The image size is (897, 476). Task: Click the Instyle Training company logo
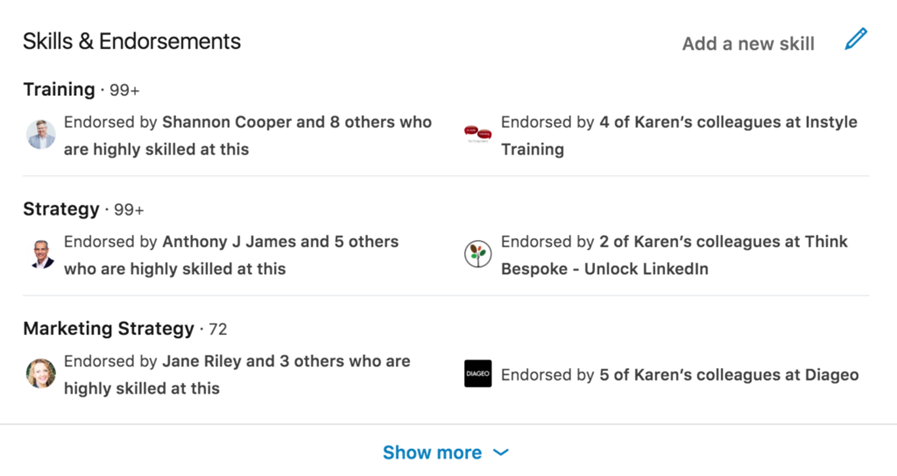478,135
